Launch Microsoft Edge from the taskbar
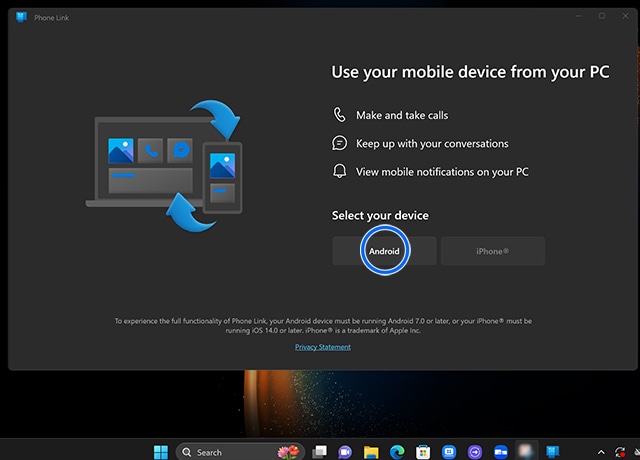 [x=397, y=452]
